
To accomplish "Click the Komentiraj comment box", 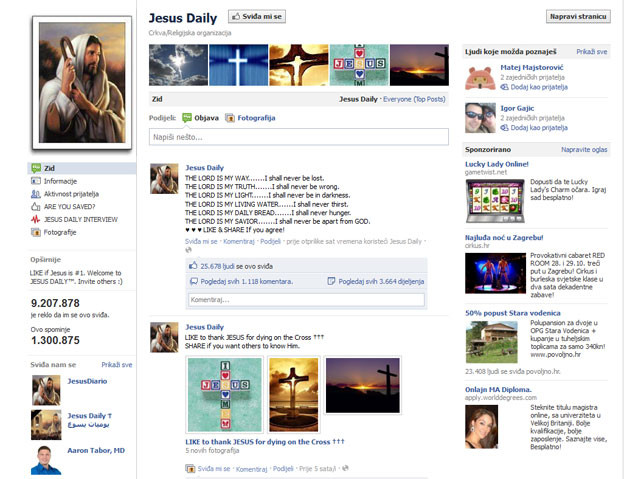I will pyautogui.click(x=306, y=300).
